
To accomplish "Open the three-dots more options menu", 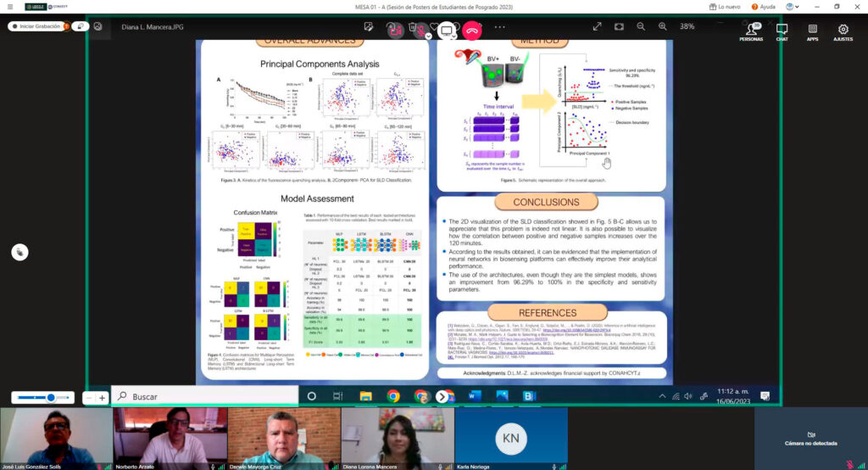I will coord(499,26).
